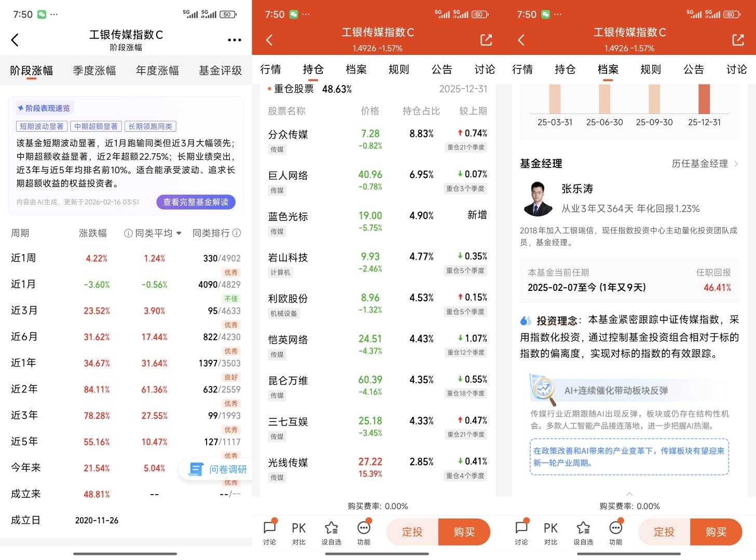The image size is (756, 560).
Task: Switch to the 年度涨幅 tab
Action: tap(157, 71)
